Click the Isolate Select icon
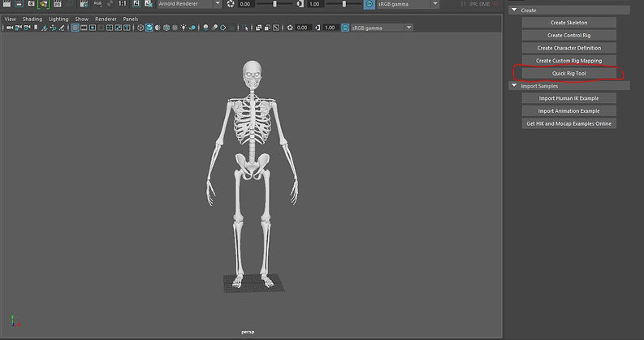The height and width of the screenshot is (340, 644). [x=245, y=28]
